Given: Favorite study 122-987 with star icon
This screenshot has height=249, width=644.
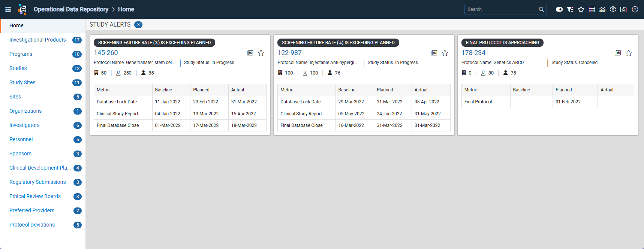Looking at the screenshot, I should 445,53.
